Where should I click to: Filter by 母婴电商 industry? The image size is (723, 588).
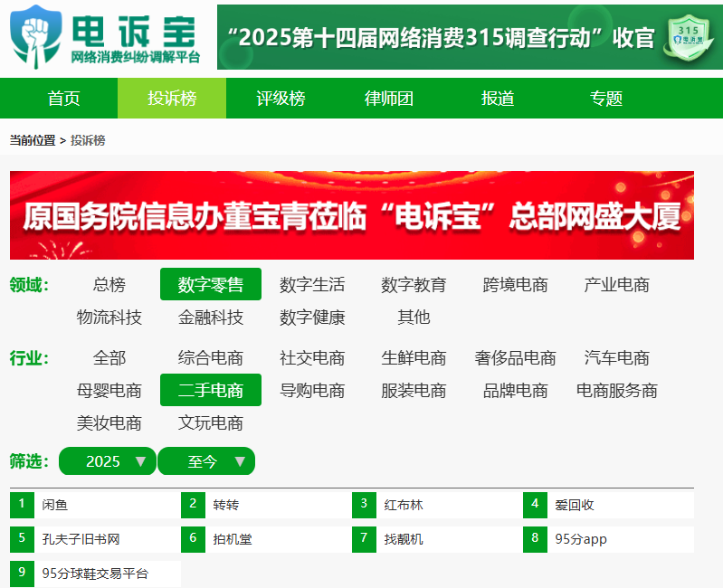pyautogui.click(x=109, y=390)
